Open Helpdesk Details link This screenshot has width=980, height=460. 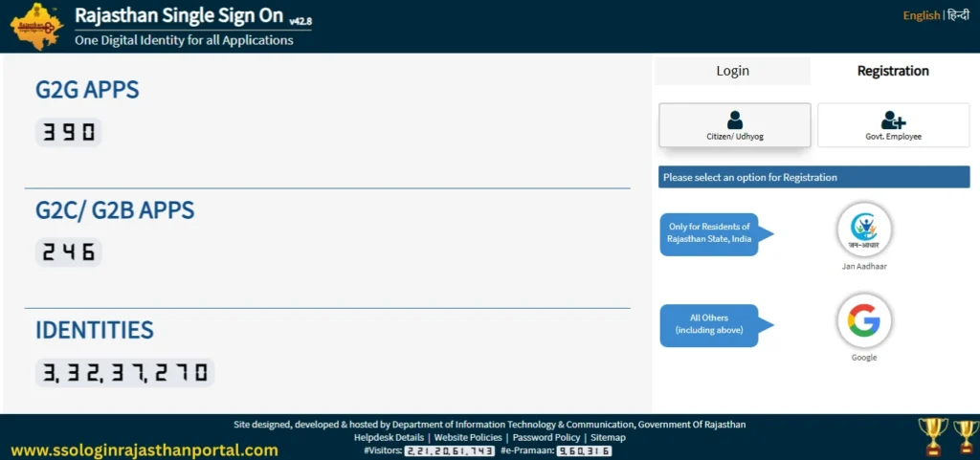coord(389,438)
